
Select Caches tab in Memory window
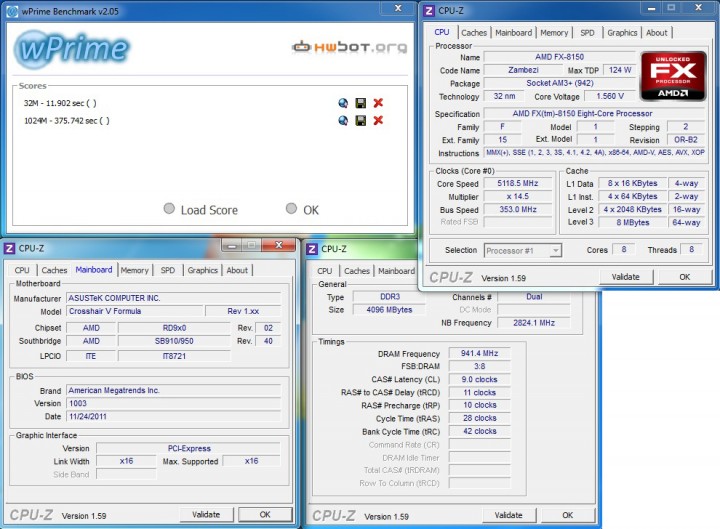[x=357, y=271]
